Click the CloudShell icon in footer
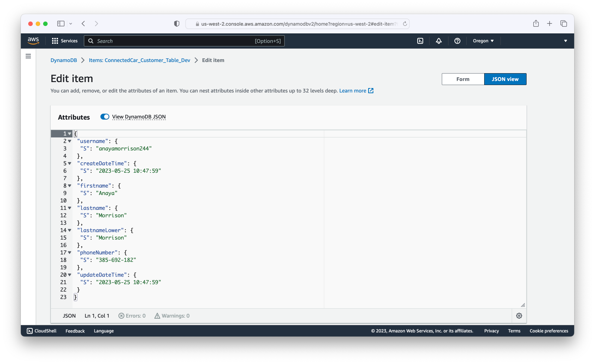 (30, 331)
